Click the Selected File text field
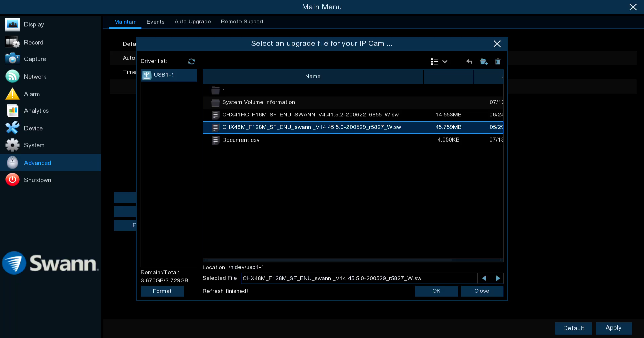 click(x=359, y=278)
